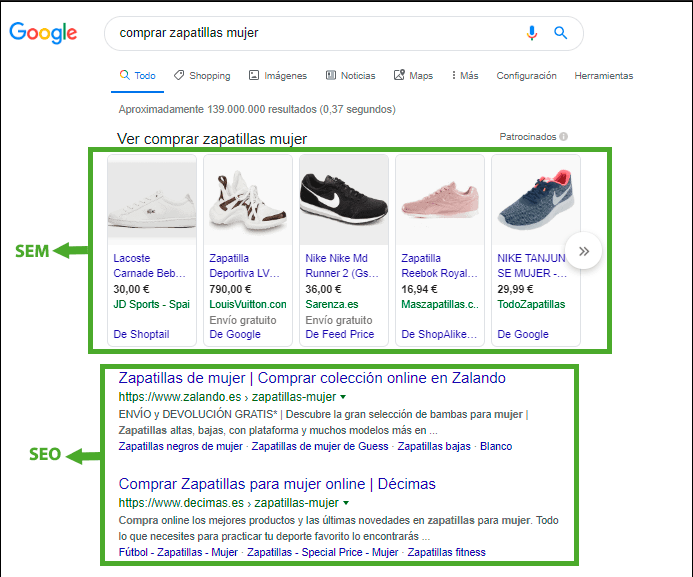Open Zapatillas de mujer de Guess sitelink
This screenshot has height=577, width=693.
coord(320,447)
